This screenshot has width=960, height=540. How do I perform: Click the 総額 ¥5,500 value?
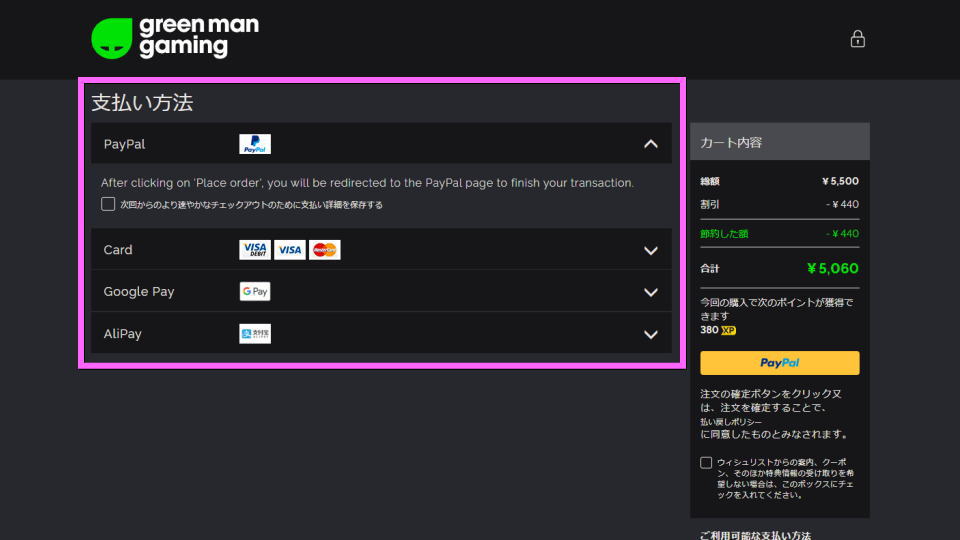pyautogui.click(x=840, y=181)
